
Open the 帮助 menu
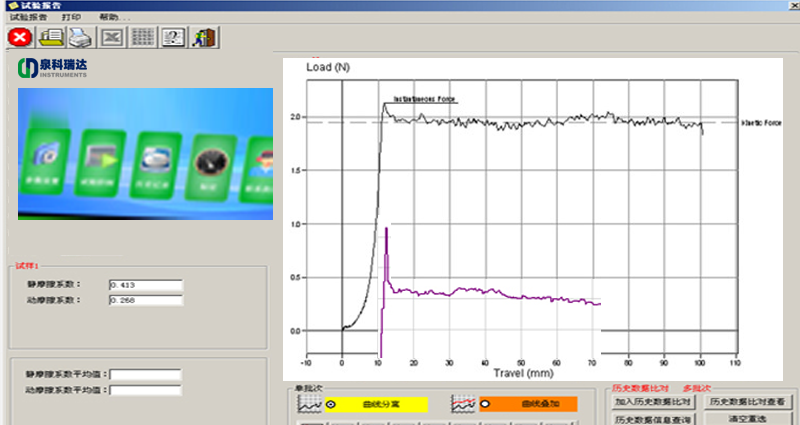click(x=114, y=17)
